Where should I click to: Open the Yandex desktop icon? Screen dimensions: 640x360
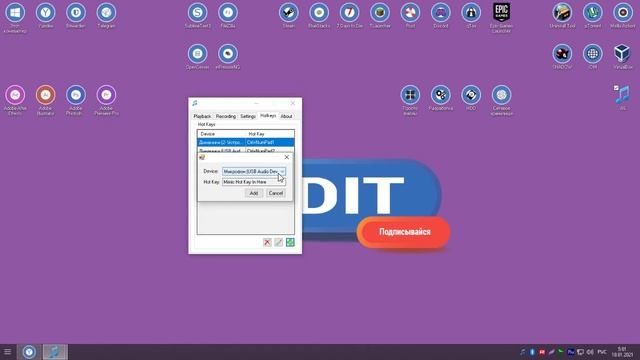tap(46, 16)
